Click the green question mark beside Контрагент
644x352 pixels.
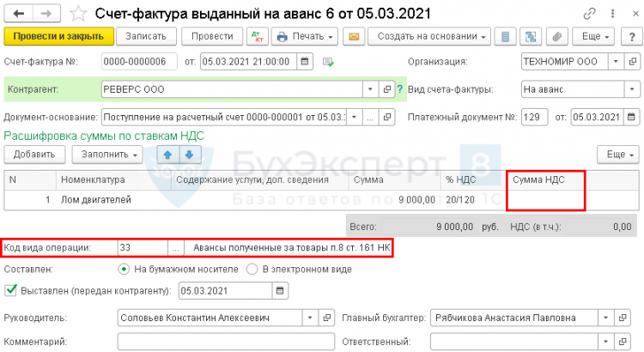click(400, 89)
